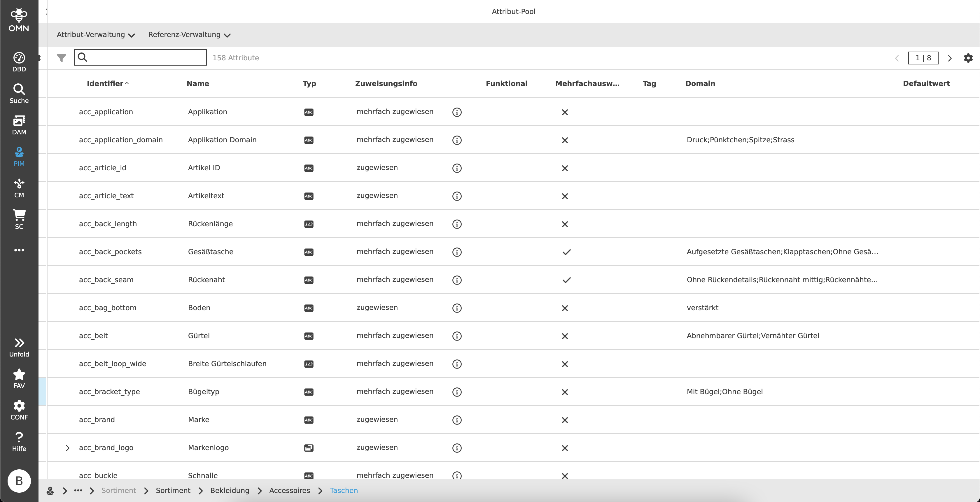The width and height of the screenshot is (980, 502).
Task: Toggle Mehrfachauswahl X for acc_application
Action: coord(565,112)
